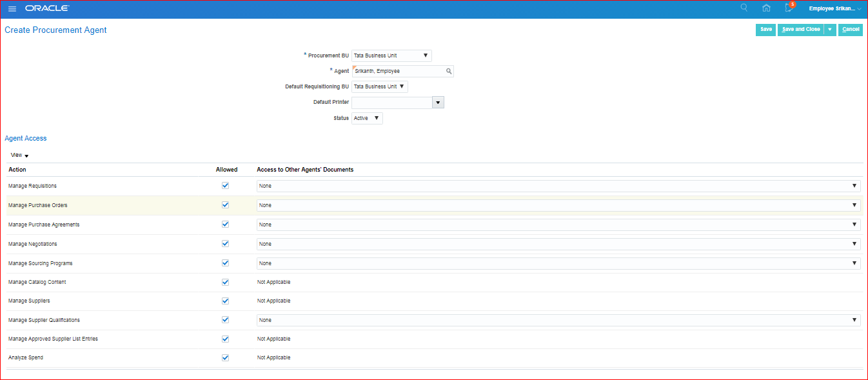Open the search icon in header

[744, 8]
